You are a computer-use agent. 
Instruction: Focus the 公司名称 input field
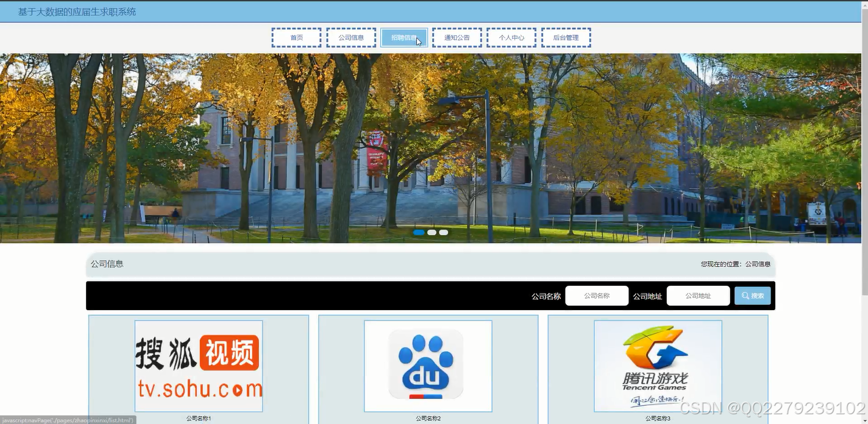coord(597,295)
